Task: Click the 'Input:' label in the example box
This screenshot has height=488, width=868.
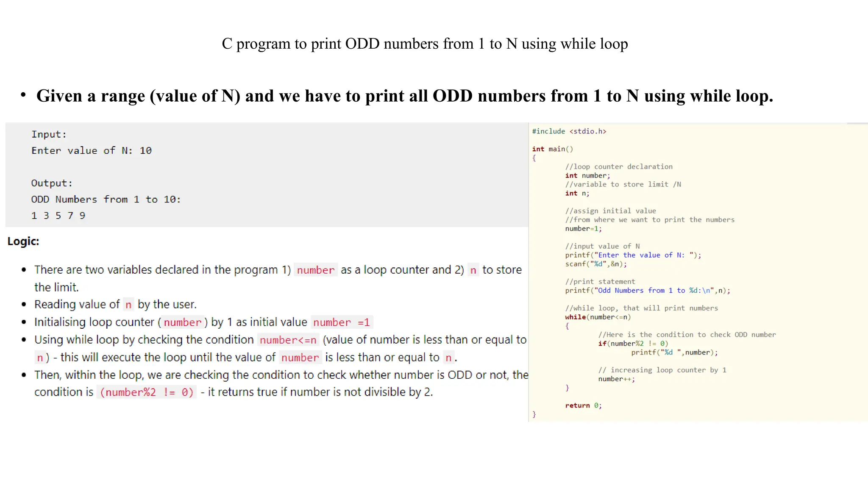Action: (49, 135)
